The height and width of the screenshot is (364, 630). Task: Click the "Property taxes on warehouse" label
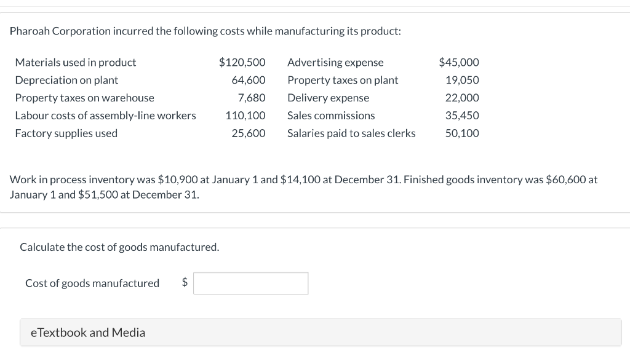(x=85, y=98)
